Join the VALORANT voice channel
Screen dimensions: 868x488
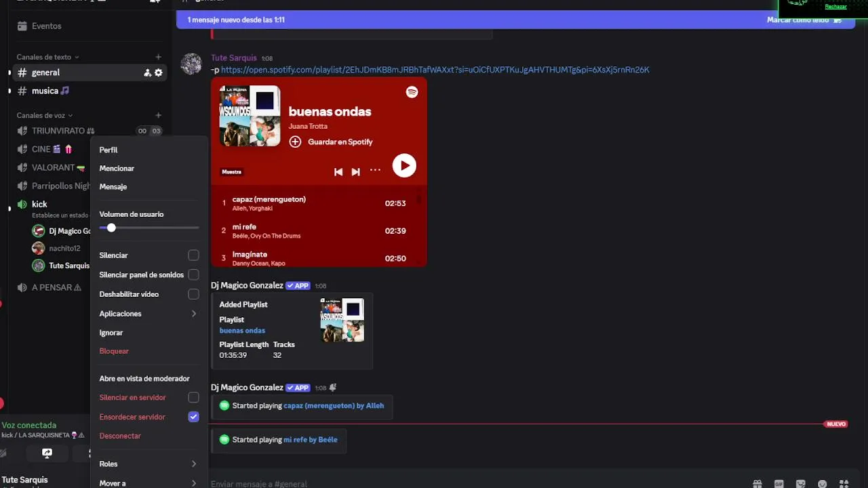(x=52, y=167)
